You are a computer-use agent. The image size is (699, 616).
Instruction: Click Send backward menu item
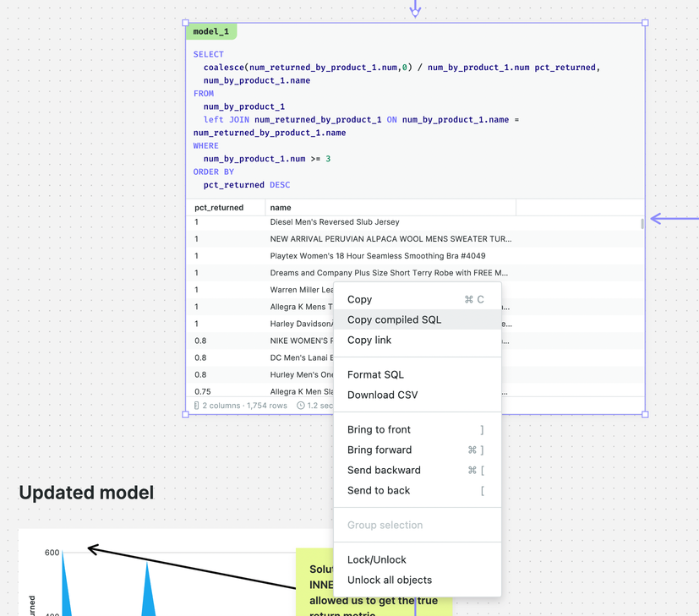[x=384, y=470]
